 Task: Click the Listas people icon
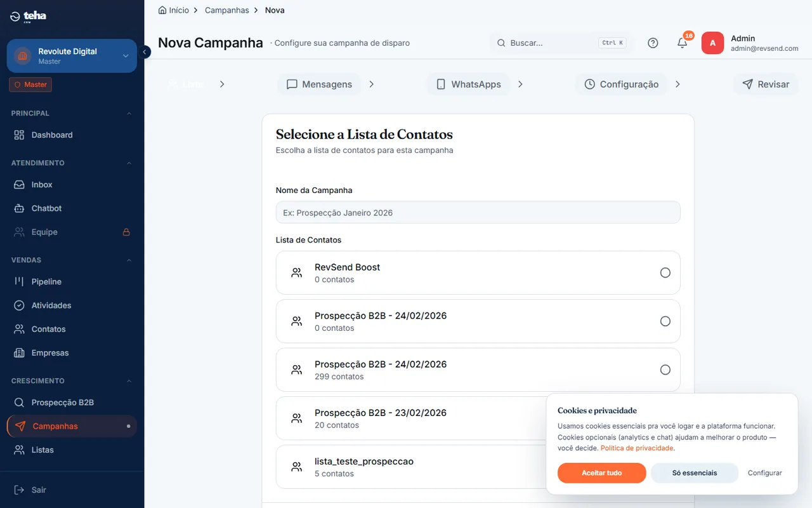(19, 450)
